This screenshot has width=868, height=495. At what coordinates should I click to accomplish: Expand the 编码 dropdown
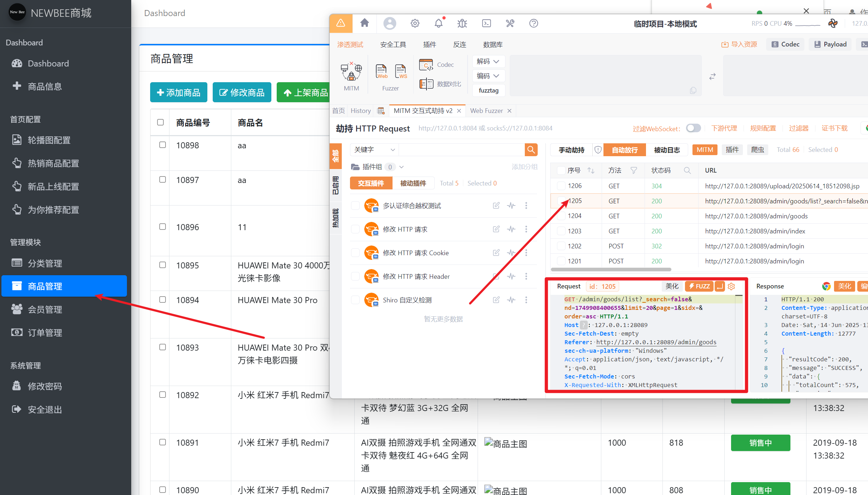(488, 76)
